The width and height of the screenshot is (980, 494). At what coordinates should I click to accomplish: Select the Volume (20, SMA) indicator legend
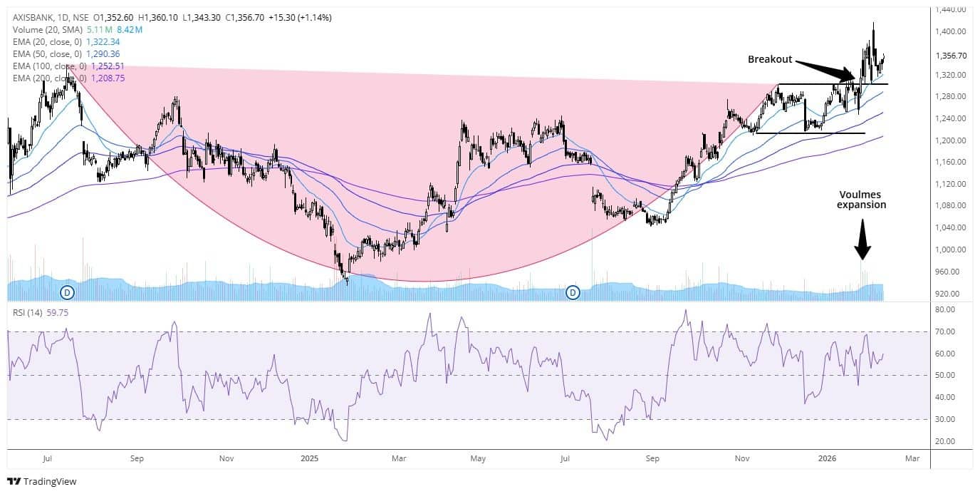click(47, 29)
